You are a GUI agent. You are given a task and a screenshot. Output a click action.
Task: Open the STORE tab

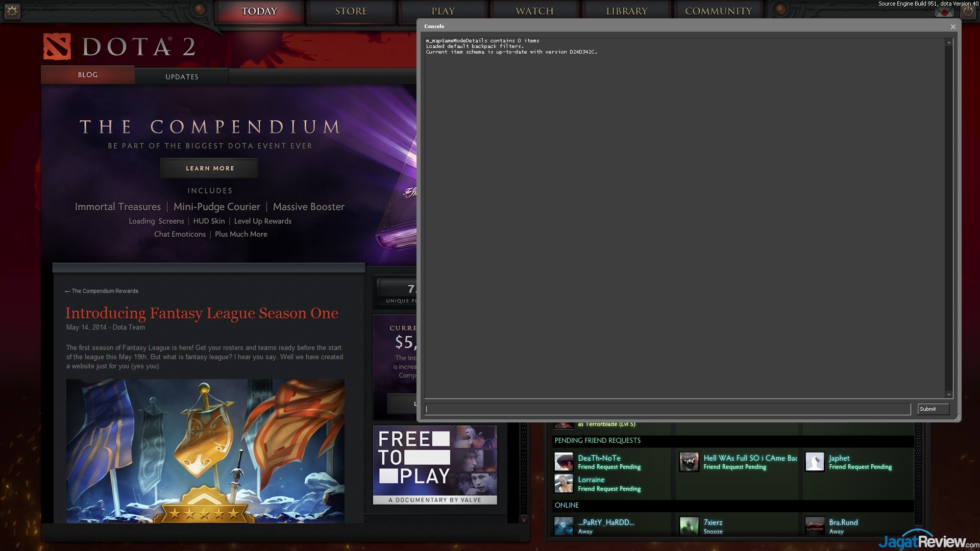tap(351, 11)
